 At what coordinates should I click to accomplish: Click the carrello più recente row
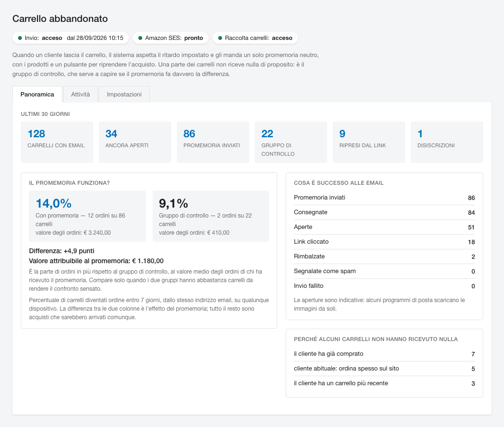coord(384,383)
